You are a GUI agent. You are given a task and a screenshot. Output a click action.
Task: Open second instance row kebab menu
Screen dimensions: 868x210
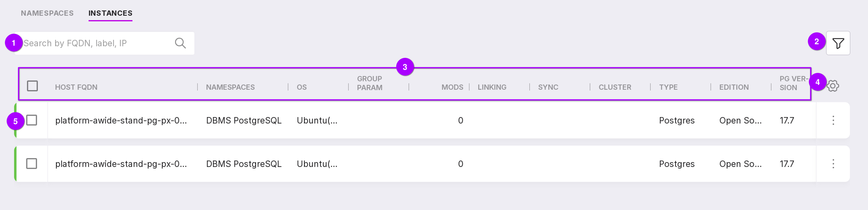tap(833, 164)
